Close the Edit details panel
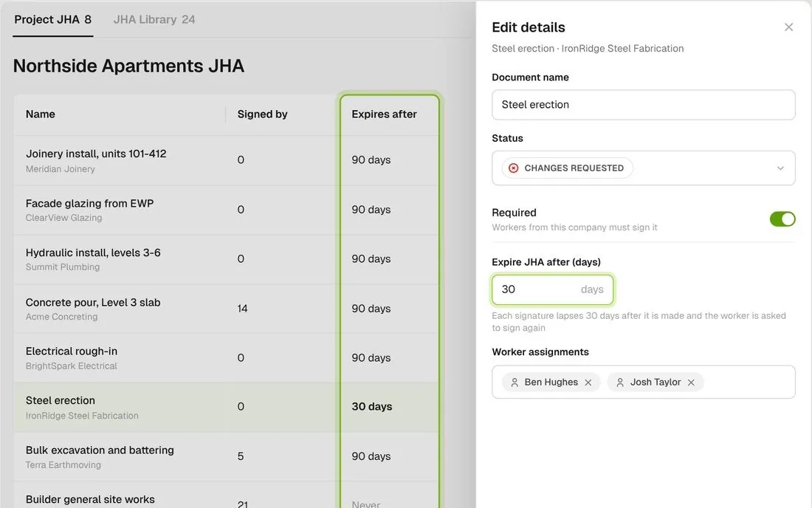812x508 pixels. [x=788, y=27]
